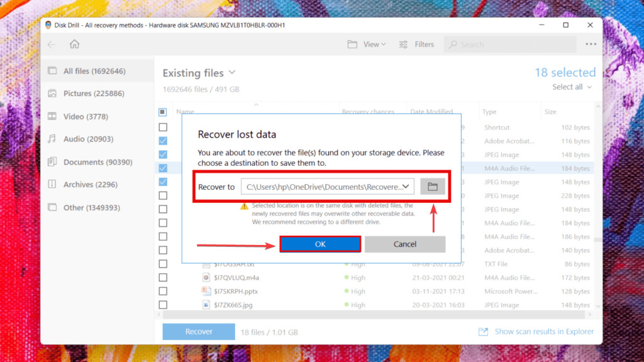Open the Recover to destination dropdown
644x362 pixels.
[x=406, y=186]
